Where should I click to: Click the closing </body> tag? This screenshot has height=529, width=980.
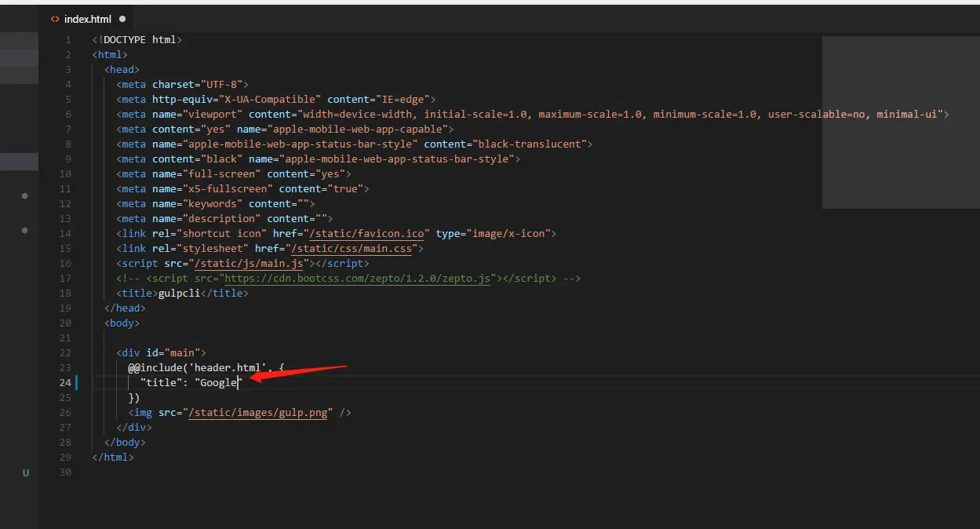click(126, 442)
